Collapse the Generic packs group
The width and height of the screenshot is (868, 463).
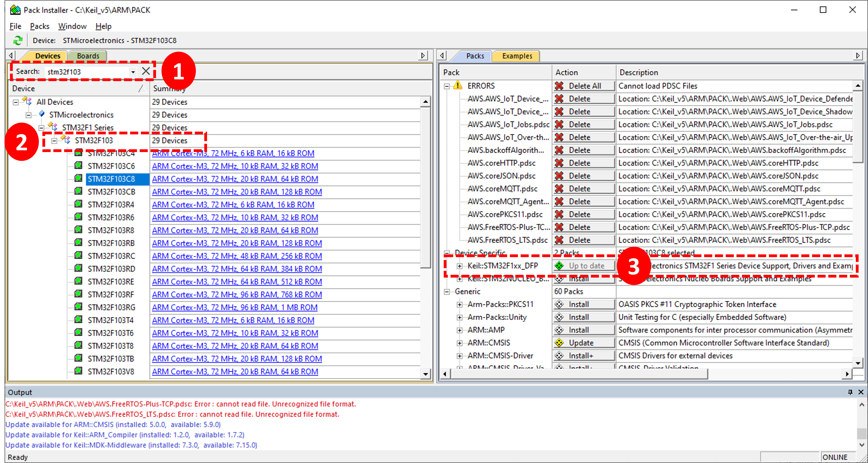click(447, 292)
